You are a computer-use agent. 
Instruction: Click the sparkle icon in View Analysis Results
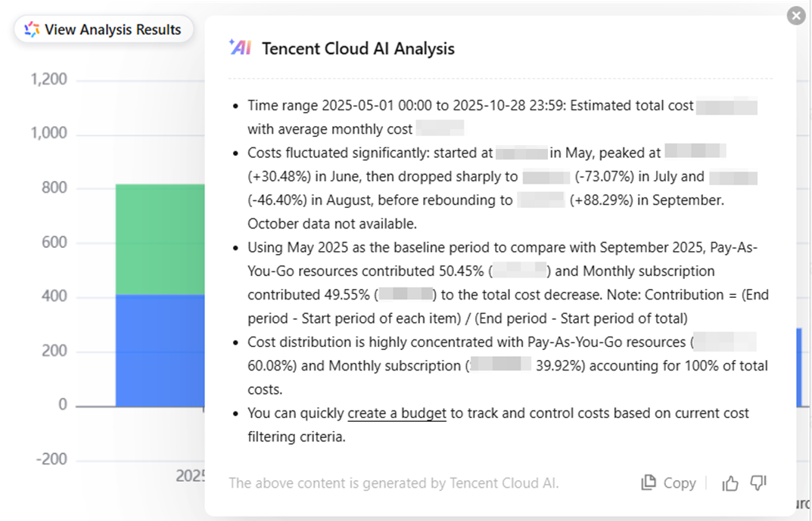click(x=32, y=29)
